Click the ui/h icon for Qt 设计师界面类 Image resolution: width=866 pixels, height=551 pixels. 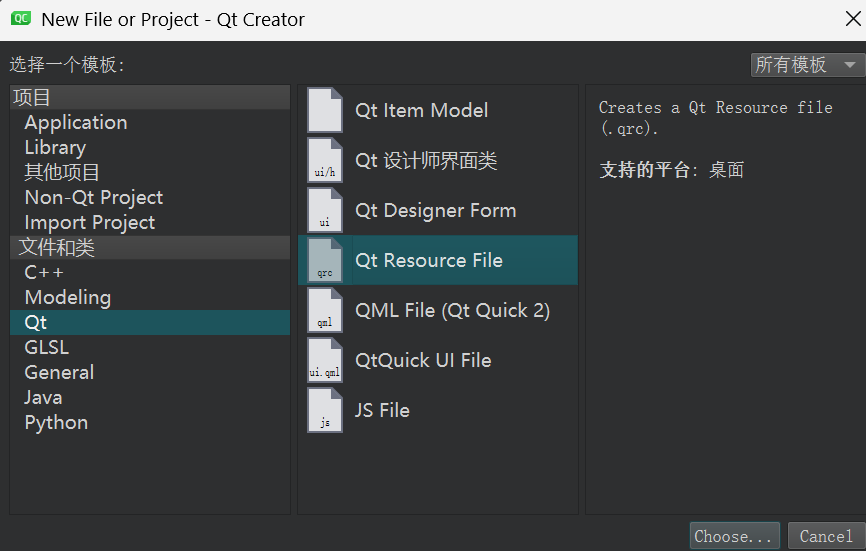click(x=325, y=161)
